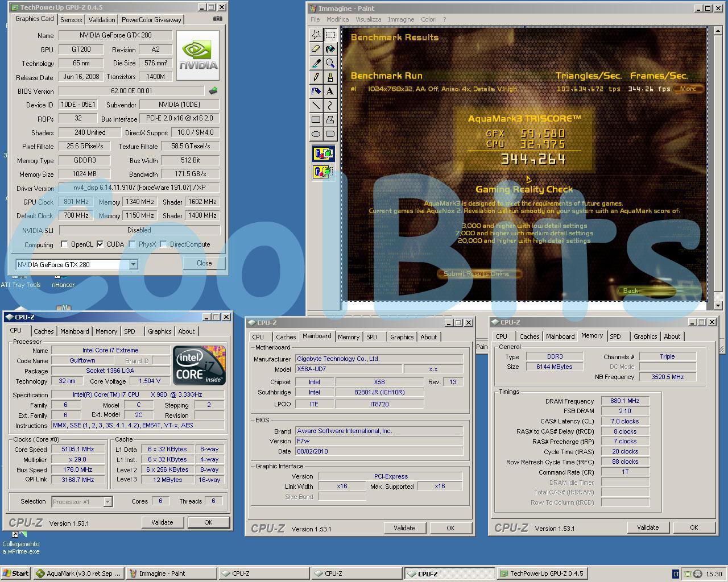Click the Windows Start button
The image size is (728, 582).
click(16, 573)
